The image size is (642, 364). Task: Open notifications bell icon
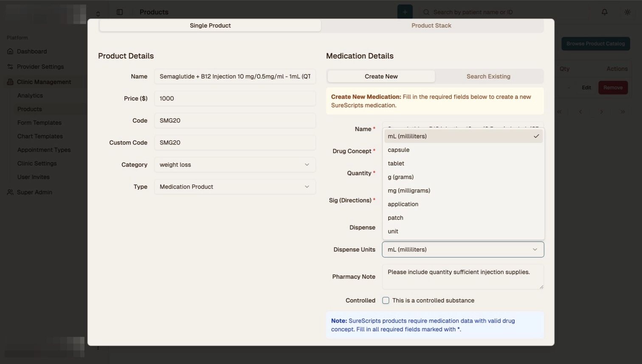coord(605,12)
